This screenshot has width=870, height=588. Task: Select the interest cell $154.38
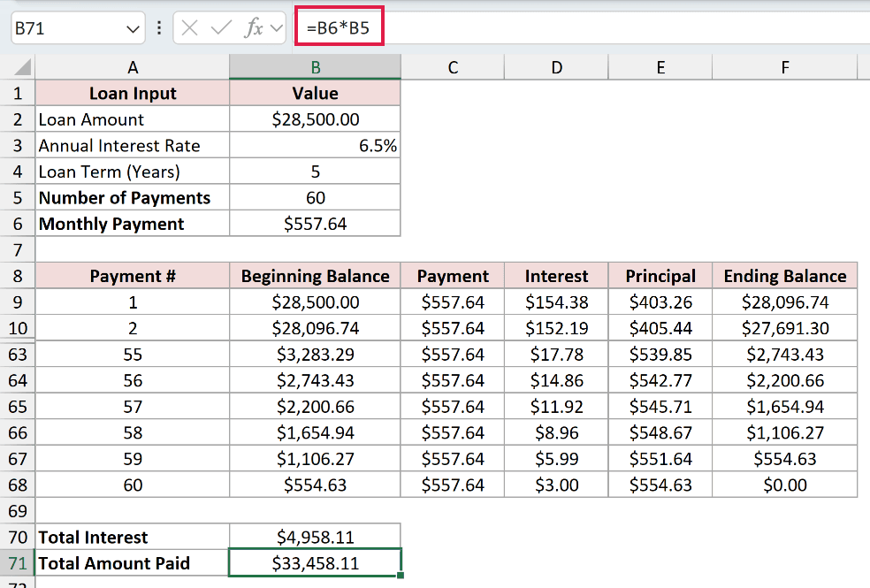pyautogui.click(x=556, y=302)
